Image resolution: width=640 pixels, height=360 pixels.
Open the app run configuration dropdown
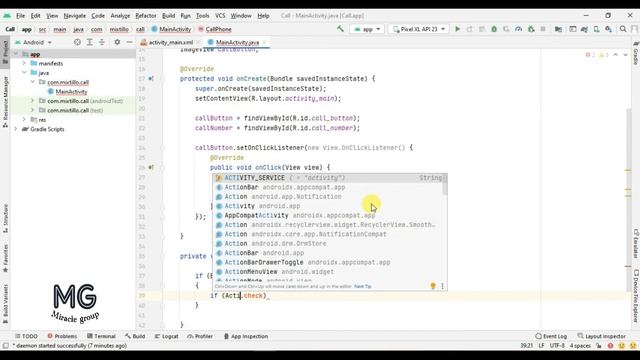(367, 29)
